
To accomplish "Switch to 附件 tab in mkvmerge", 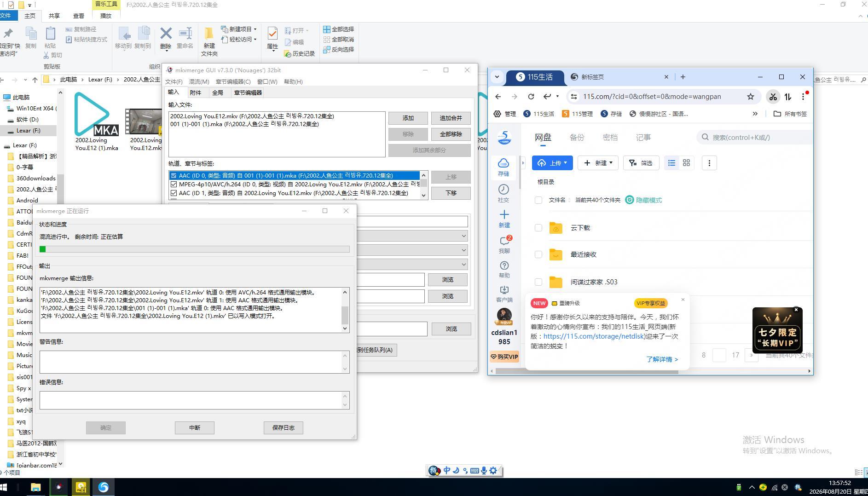I will tap(196, 92).
